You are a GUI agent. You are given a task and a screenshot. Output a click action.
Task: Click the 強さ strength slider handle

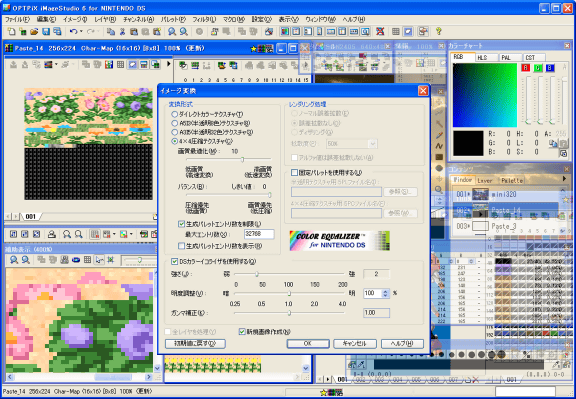tap(257, 274)
